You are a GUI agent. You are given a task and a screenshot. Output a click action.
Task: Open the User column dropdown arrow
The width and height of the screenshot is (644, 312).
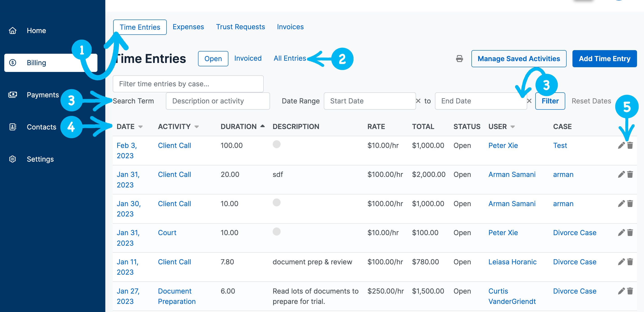tap(513, 127)
